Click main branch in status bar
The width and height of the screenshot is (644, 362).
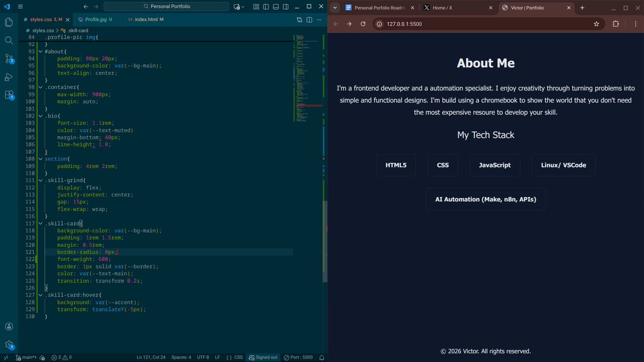point(26,357)
